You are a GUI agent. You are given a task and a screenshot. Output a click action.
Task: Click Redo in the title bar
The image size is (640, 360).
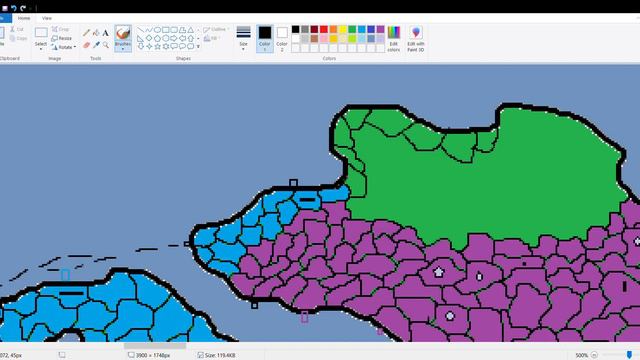click(23, 8)
